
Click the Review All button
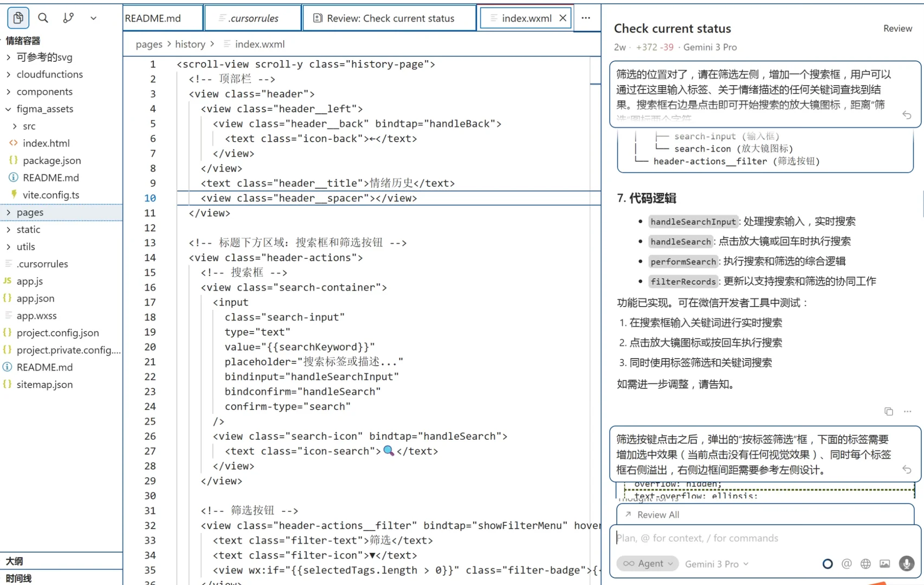pyautogui.click(x=765, y=515)
